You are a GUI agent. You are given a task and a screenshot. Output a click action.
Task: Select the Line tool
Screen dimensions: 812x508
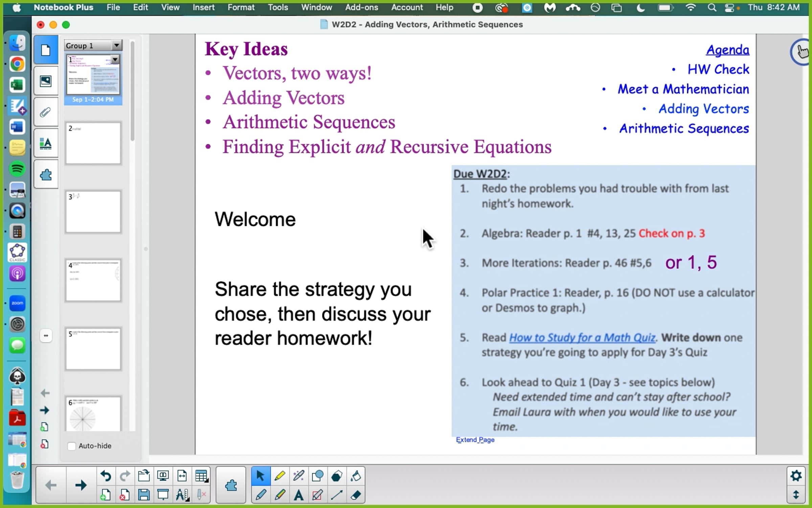pos(337,495)
